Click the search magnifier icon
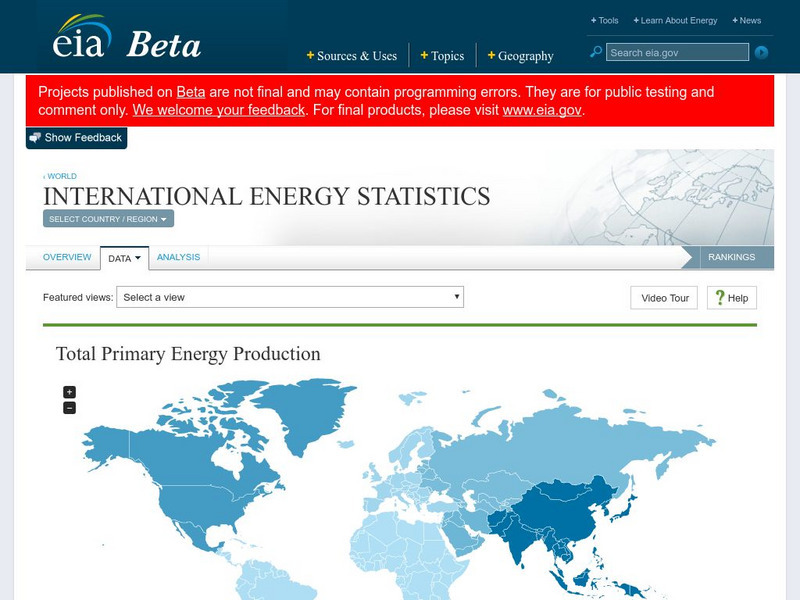 597,51
